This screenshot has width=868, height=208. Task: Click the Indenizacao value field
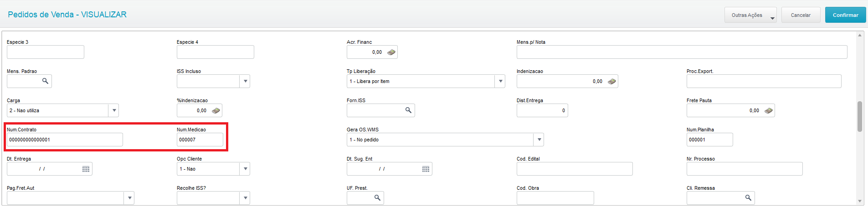click(567, 81)
